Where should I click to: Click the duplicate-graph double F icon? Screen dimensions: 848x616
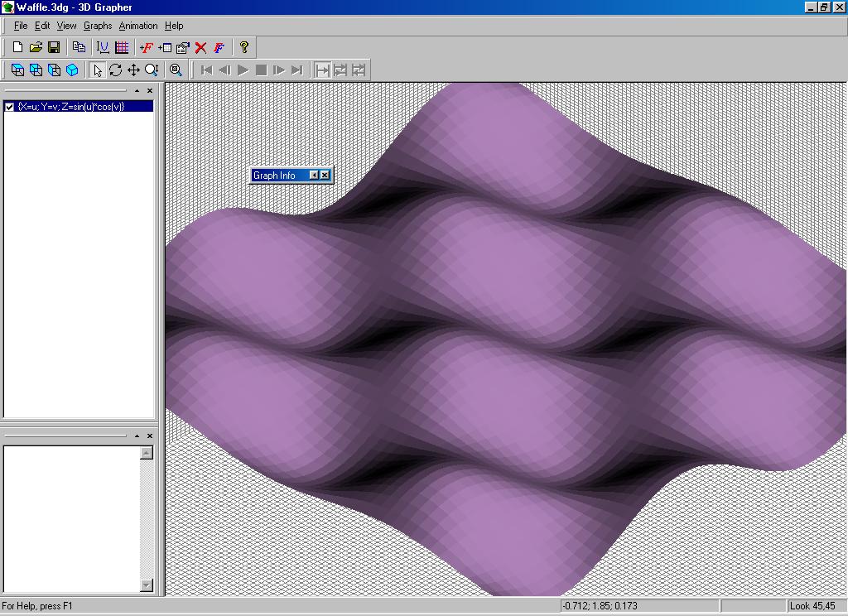[x=219, y=47]
